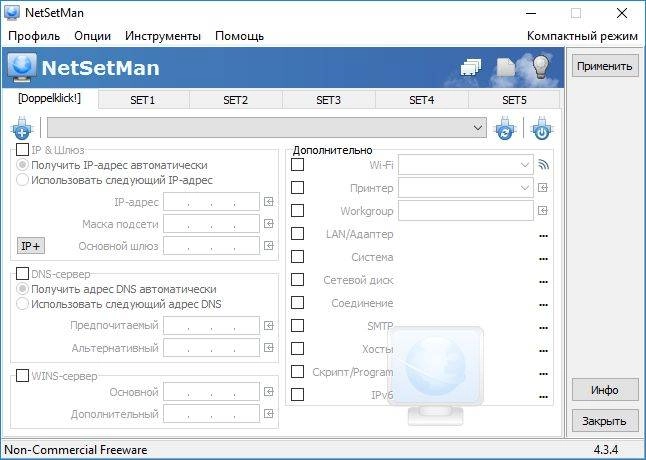Select Использовать следующий IP-адрес radio
This screenshot has width=646, height=460.
click(22, 180)
